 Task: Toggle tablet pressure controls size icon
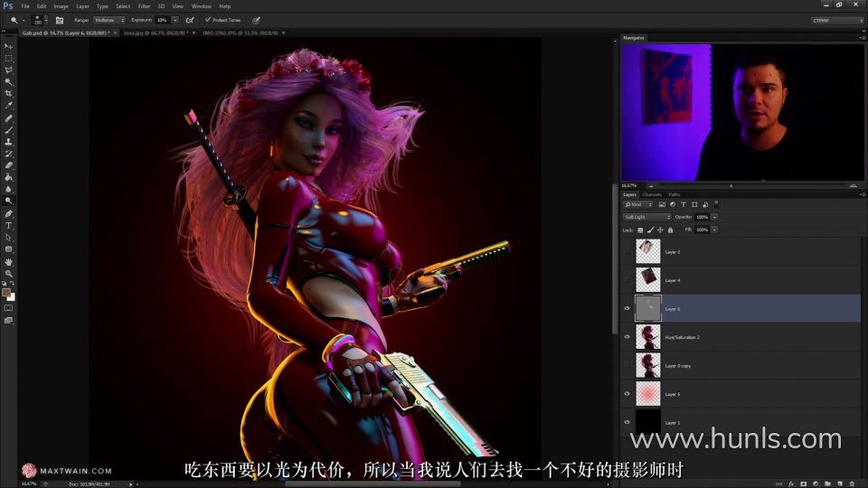click(256, 21)
